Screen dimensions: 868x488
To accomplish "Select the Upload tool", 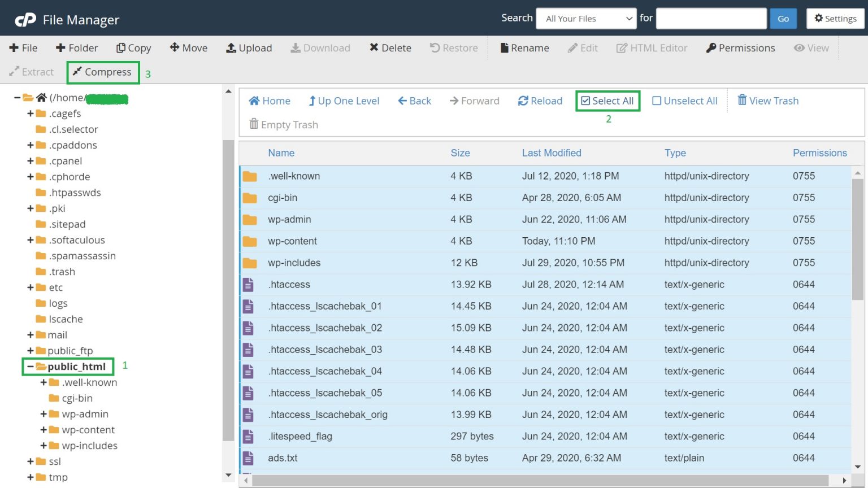I will [x=249, y=48].
